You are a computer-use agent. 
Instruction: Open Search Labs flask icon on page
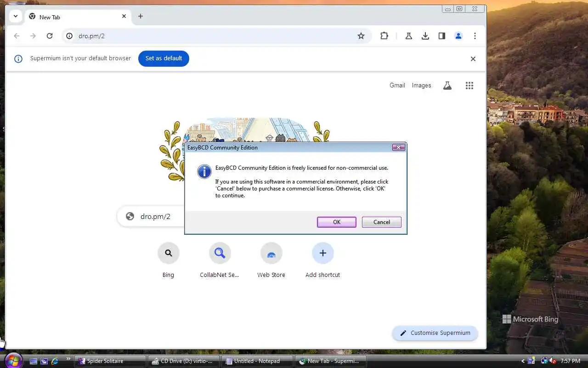click(447, 86)
